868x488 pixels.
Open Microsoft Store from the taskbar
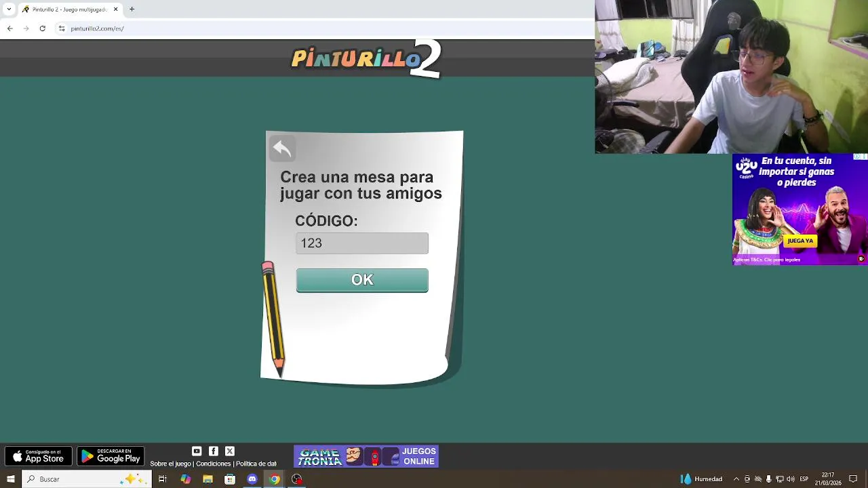[x=230, y=479]
